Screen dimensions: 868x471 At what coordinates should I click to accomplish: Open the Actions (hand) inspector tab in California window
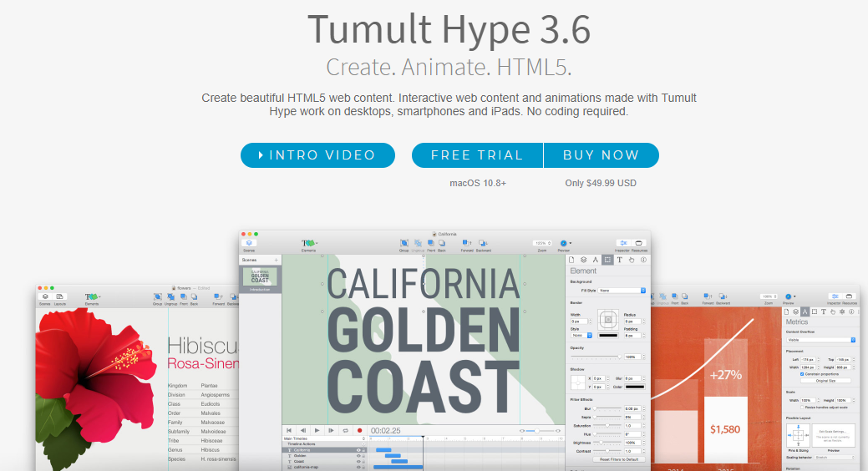click(632, 260)
